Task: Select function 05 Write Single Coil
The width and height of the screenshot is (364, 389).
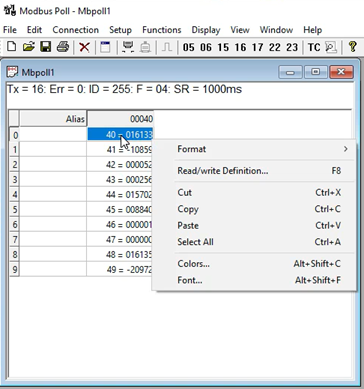Action: 188,47
